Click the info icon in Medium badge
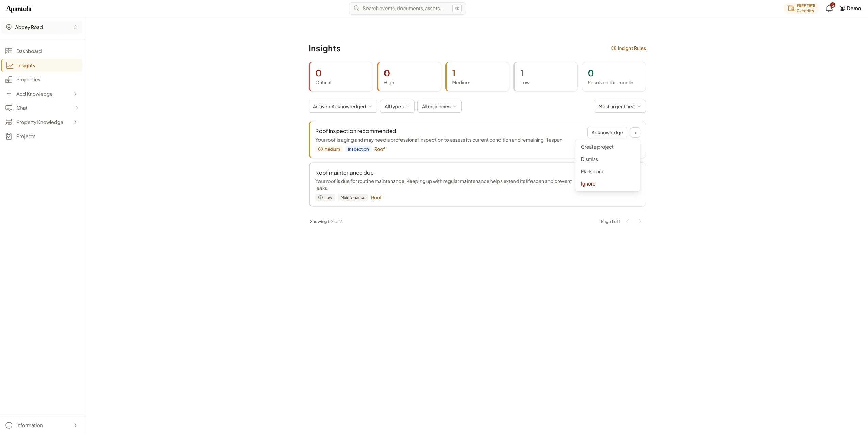This screenshot has width=868, height=434. tap(320, 149)
